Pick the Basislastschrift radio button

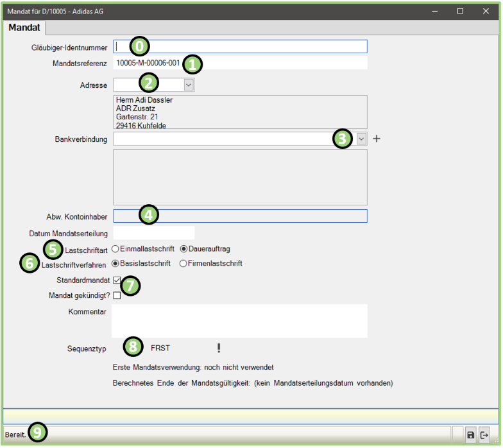115,263
